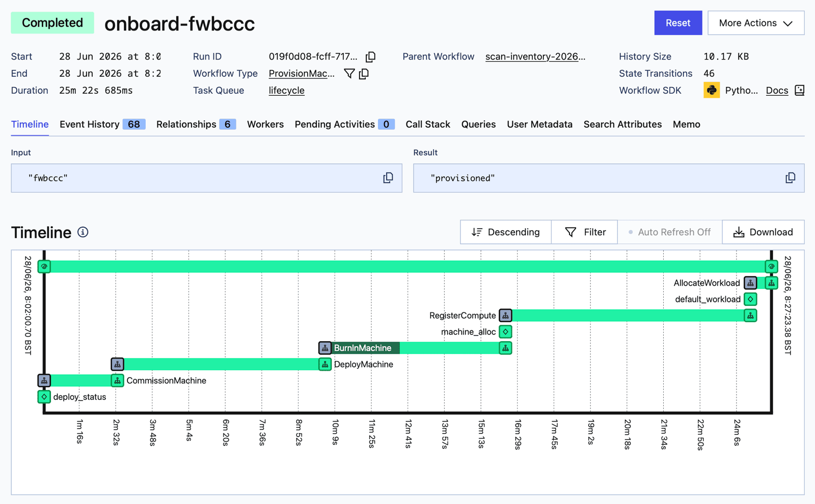
Task: Click the CommissionMachine duration bar
Action: pyautogui.click(x=81, y=380)
